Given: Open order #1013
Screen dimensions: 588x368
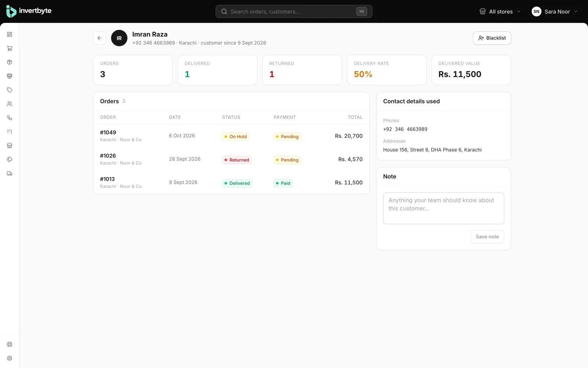Looking at the screenshot, I should [231, 182].
